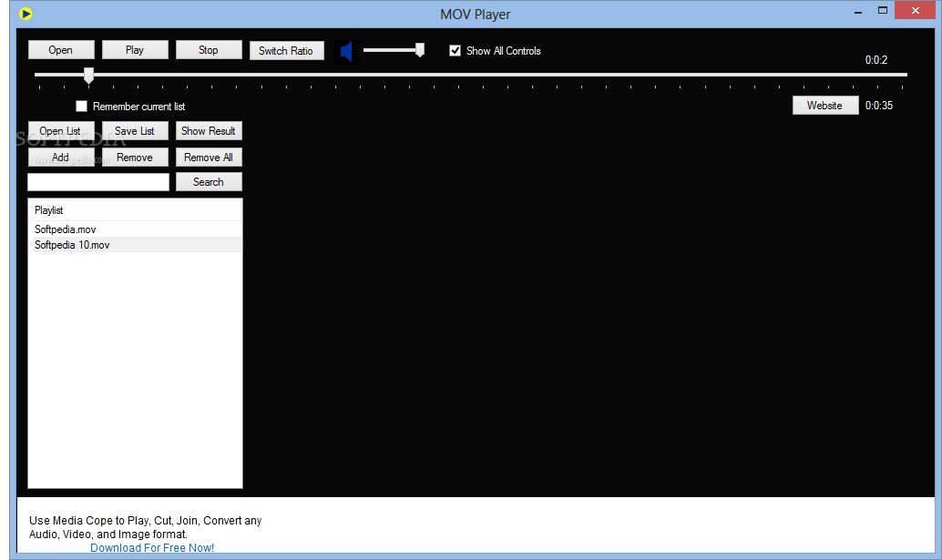Open the Download For Free Now link
This screenshot has width=942, height=560.
152,547
